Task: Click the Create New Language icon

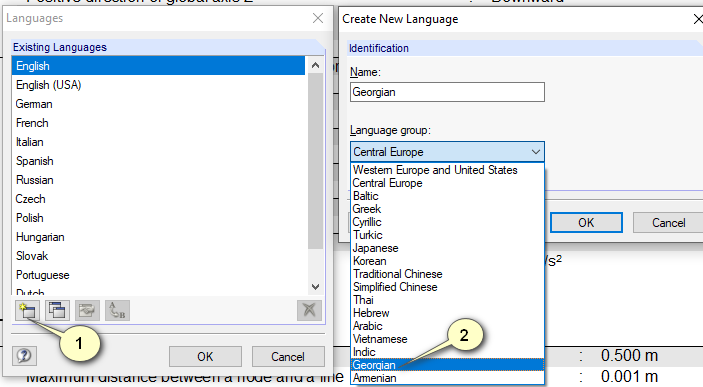Action: (27, 310)
